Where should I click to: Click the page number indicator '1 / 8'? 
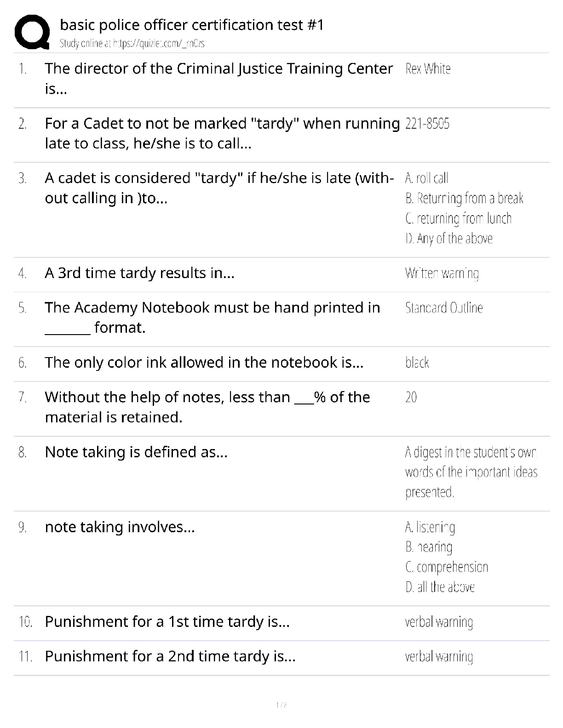click(x=281, y=705)
